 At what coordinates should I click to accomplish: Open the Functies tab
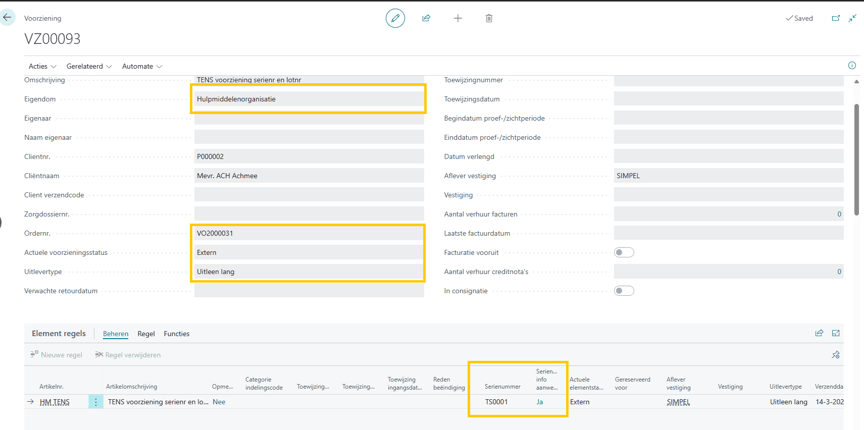point(177,334)
